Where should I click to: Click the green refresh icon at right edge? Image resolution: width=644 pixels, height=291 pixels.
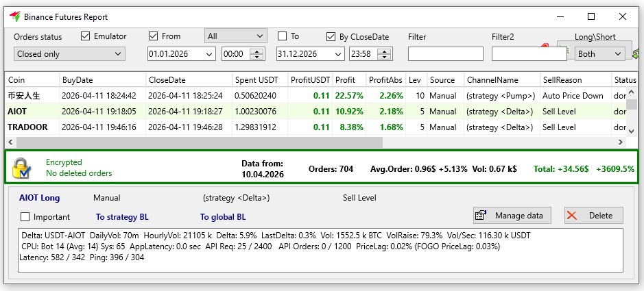(x=636, y=53)
